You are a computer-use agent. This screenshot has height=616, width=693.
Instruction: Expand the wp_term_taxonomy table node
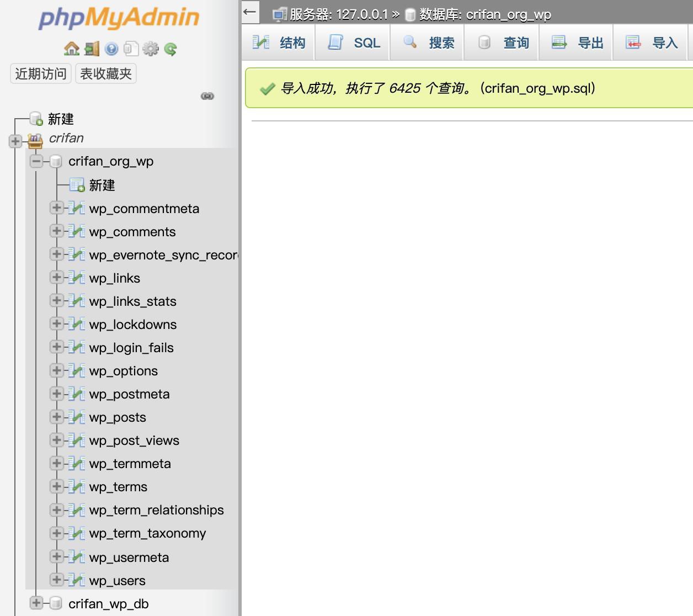point(56,533)
